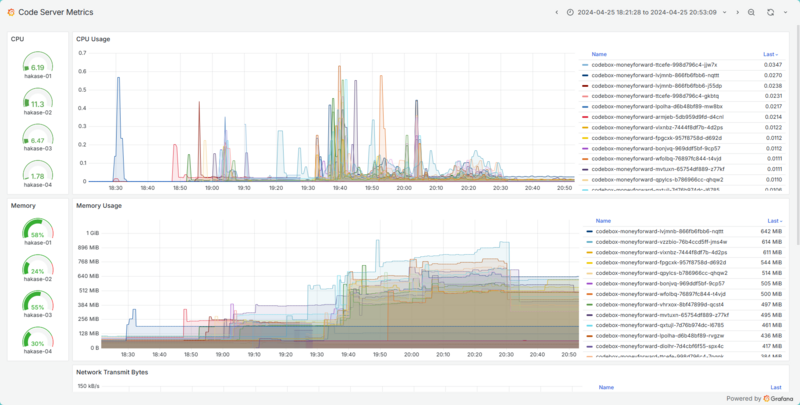Toggle series vhrxox-8bf47899d-qcst4 in Memory legend
This screenshot has height=405, width=800.
(659, 305)
